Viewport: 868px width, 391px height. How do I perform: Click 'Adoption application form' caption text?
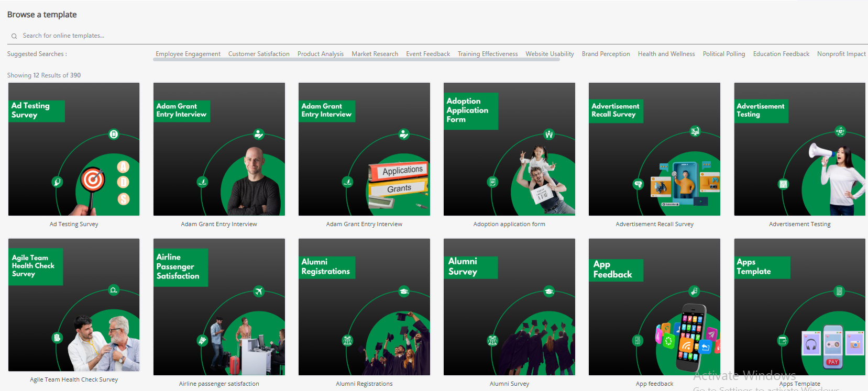tap(509, 224)
